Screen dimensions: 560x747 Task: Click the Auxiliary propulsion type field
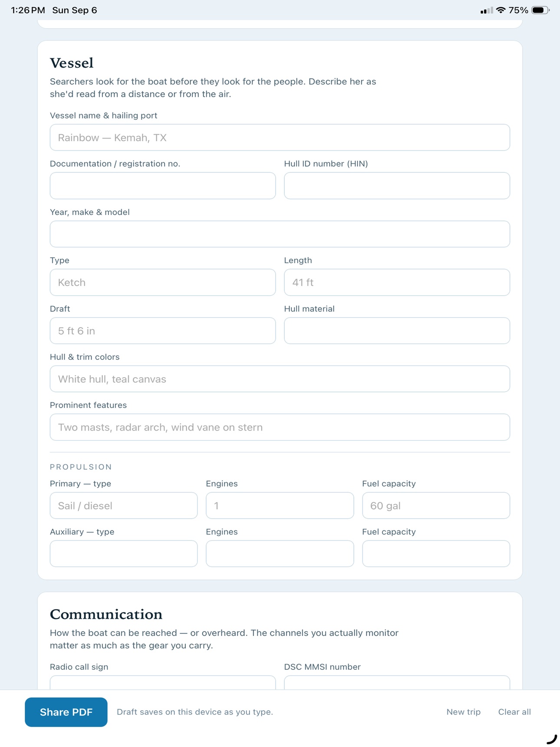coord(124,553)
